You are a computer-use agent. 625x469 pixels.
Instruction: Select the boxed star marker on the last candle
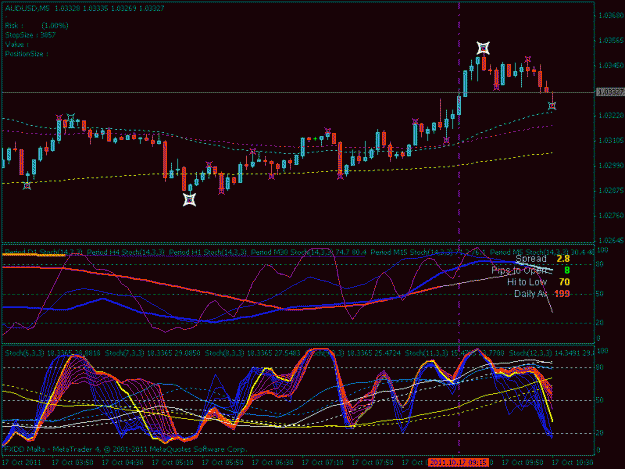[552, 106]
